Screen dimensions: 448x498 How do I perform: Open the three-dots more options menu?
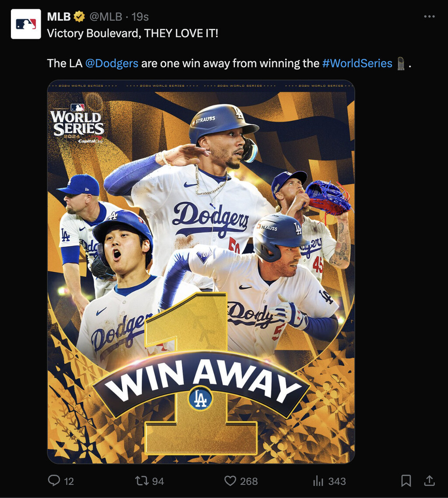click(x=429, y=16)
